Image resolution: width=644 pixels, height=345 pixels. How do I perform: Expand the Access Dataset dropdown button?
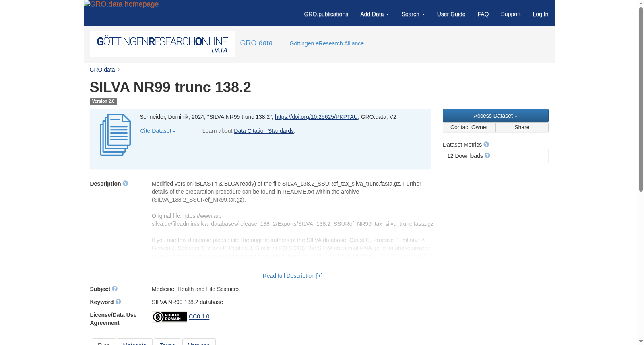(x=495, y=116)
